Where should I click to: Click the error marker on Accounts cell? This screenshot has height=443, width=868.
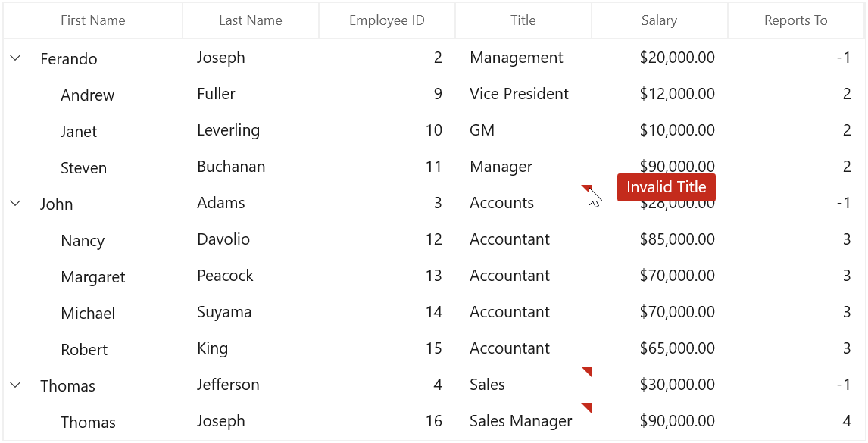[x=587, y=189]
